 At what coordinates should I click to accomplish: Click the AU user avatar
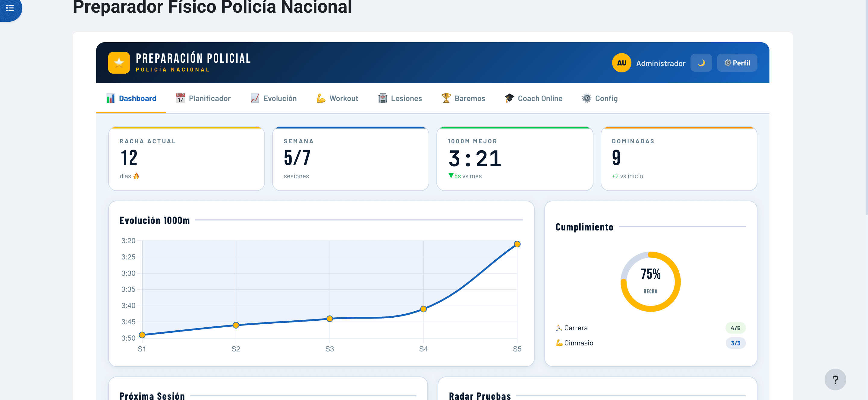click(621, 63)
